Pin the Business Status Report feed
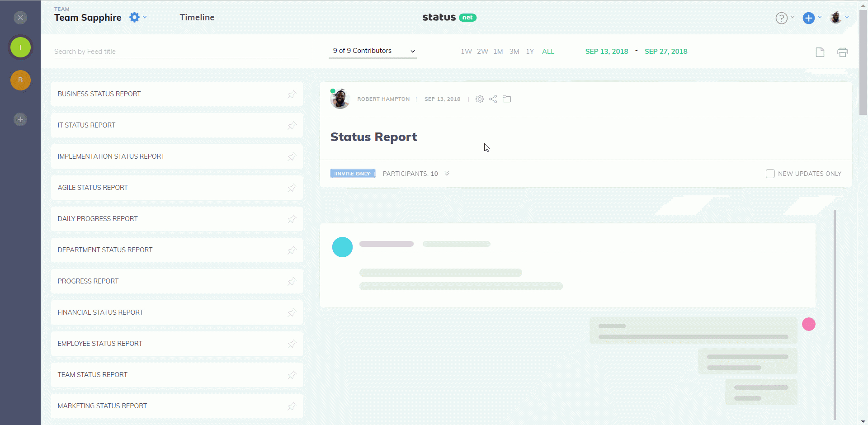The height and width of the screenshot is (425, 868). (292, 94)
